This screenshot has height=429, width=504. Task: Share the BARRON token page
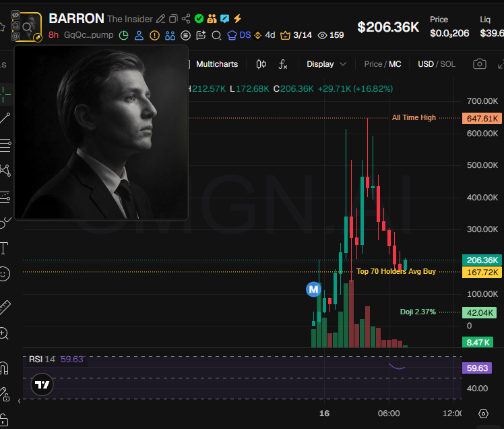186,19
